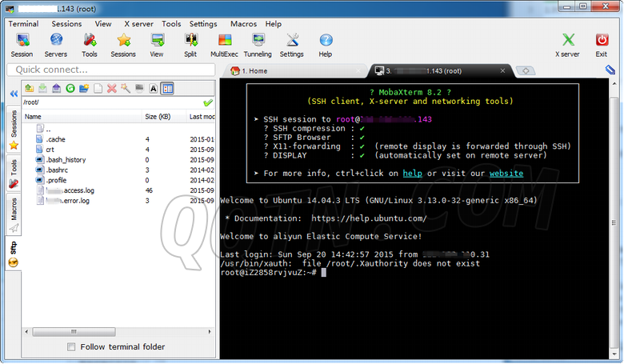624x364 pixels.
Task: Sort files by the Size (KB) column header
Action: (157, 117)
